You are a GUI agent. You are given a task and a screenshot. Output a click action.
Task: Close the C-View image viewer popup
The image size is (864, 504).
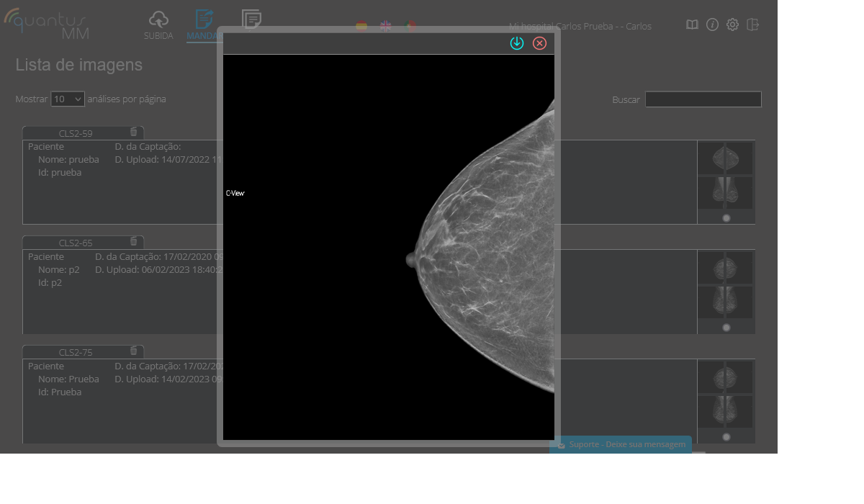coord(539,43)
